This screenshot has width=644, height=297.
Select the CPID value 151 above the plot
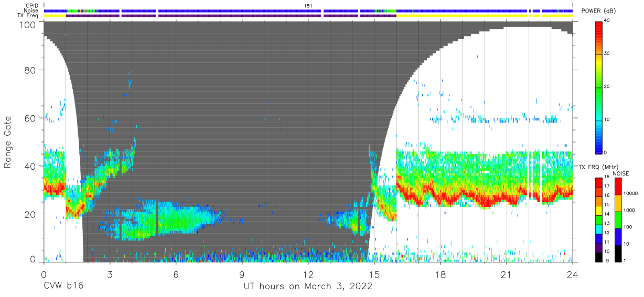308,5
